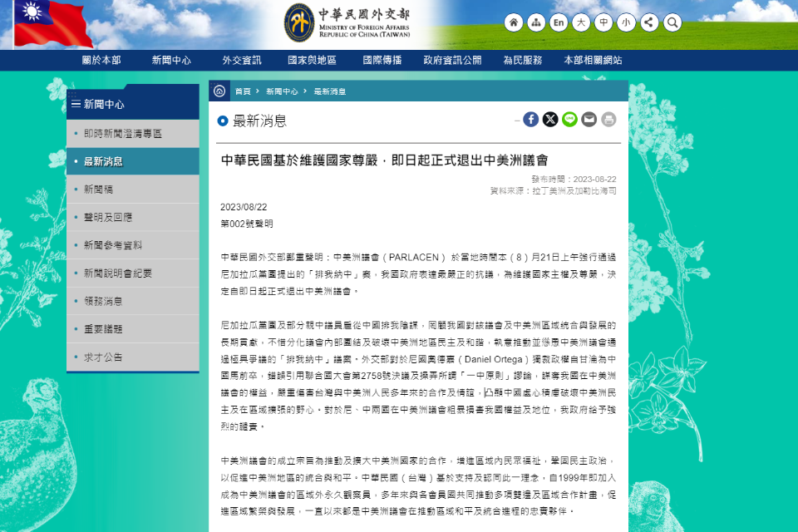Print the article with printer icon

[608, 119]
